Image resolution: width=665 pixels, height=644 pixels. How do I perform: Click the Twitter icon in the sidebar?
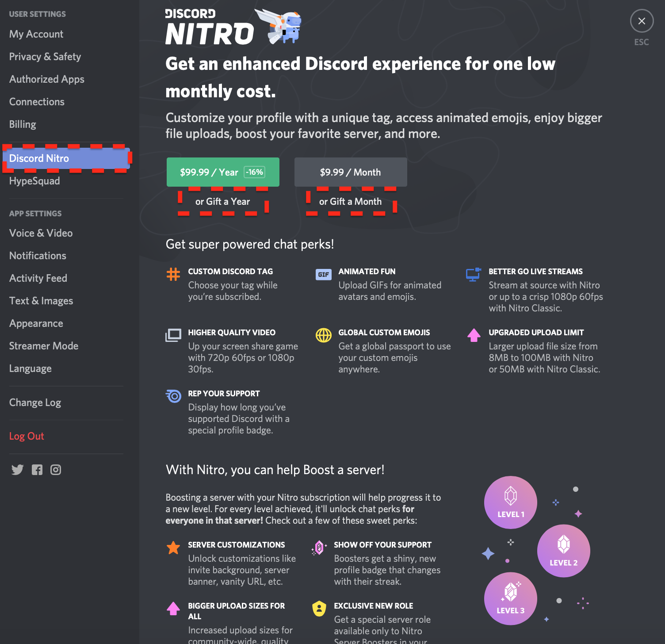coord(17,470)
